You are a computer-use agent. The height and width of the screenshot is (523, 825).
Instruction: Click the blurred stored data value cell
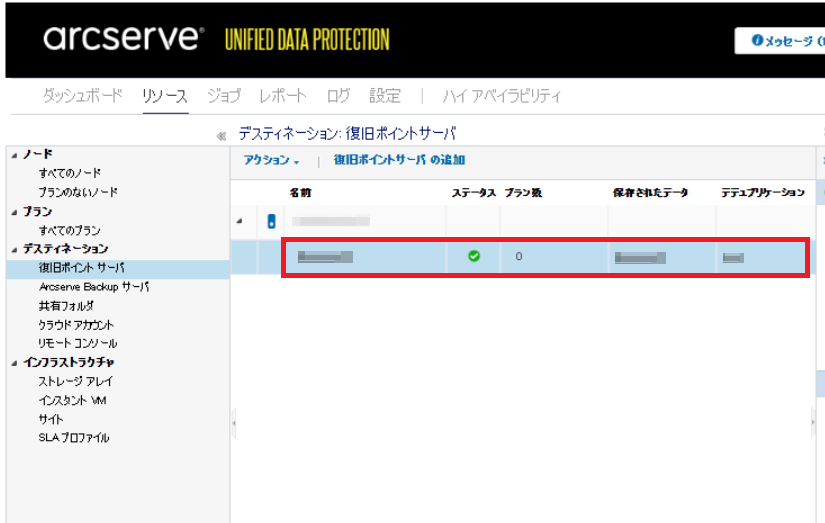(640, 257)
